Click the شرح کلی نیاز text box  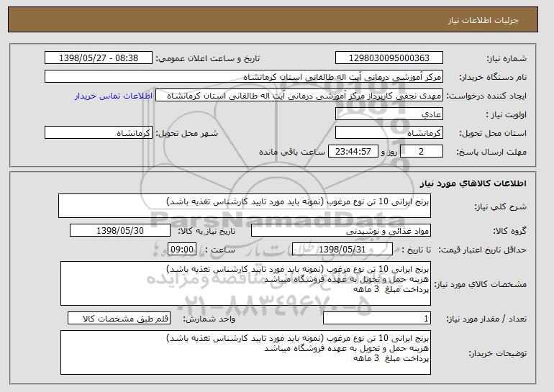click(x=245, y=206)
